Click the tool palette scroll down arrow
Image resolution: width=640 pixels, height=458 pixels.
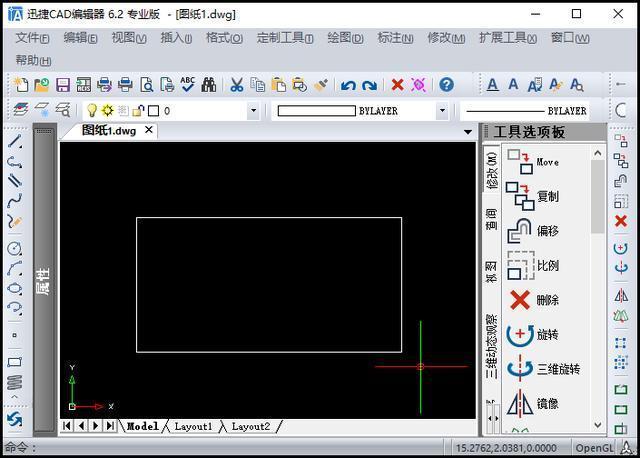click(x=598, y=425)
